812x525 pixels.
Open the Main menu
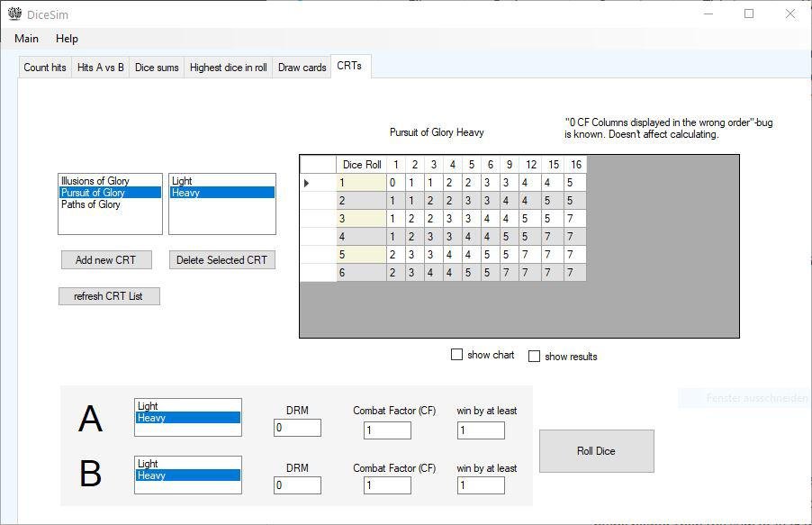point(26,39)
